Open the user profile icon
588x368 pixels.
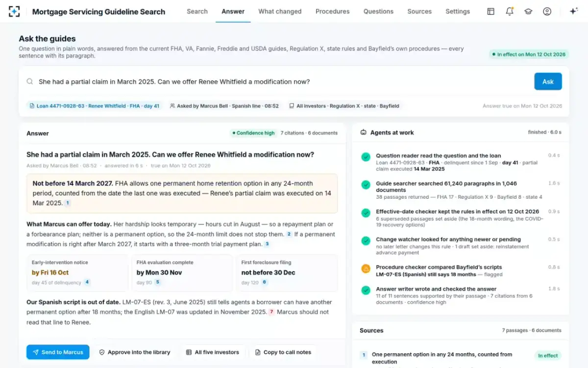pos(547,11)
